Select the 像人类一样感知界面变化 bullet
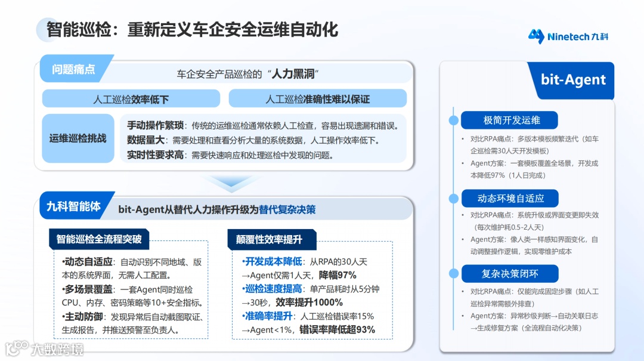 click(x=534, y=245)
